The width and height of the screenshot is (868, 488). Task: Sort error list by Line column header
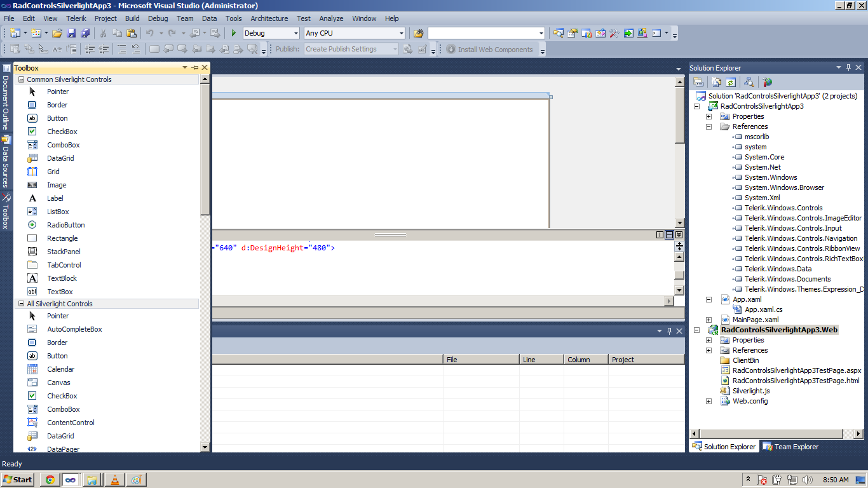click(541, 360)
